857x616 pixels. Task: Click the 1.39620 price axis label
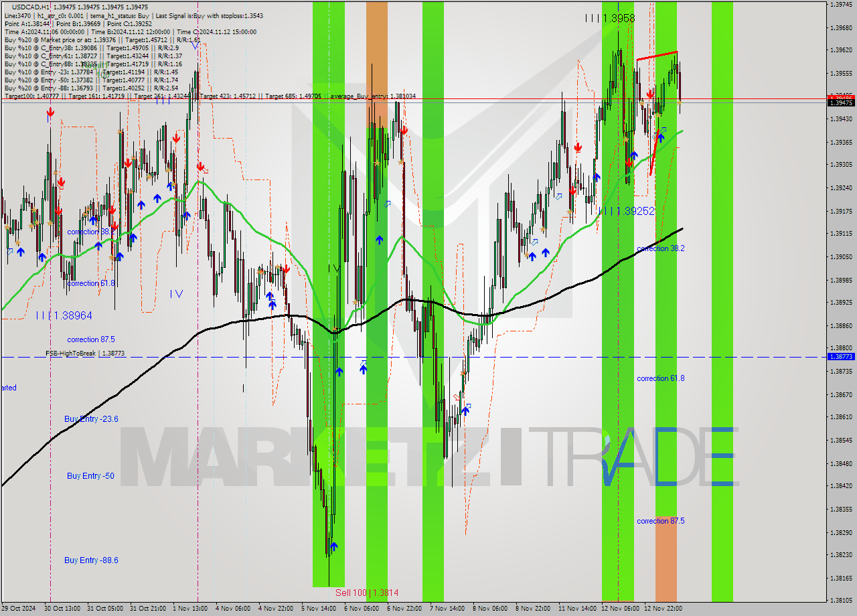tap(841, 50)
